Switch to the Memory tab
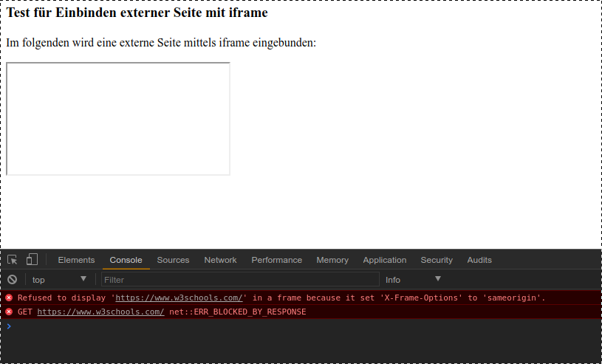 click(x=332, y=260)
